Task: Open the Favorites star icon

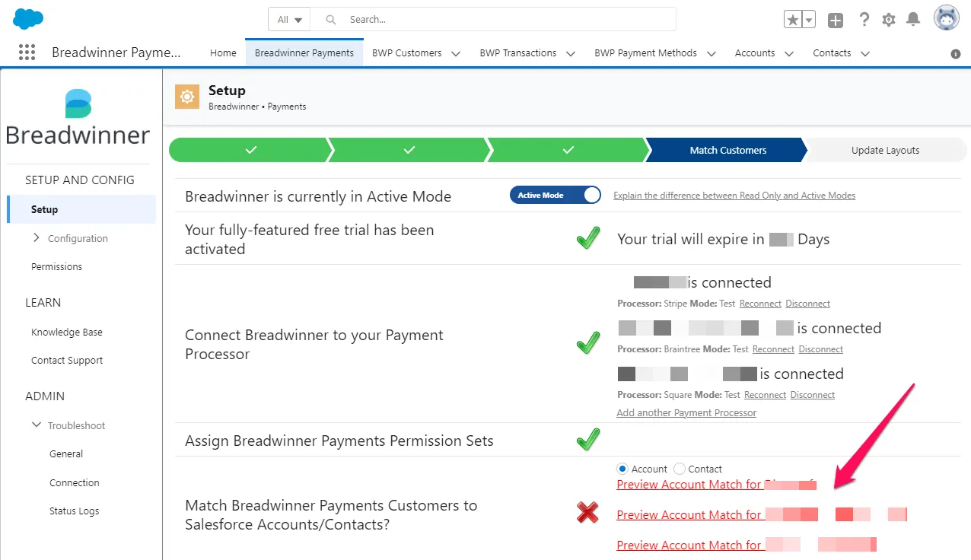Action: click(x=793, y=20)
